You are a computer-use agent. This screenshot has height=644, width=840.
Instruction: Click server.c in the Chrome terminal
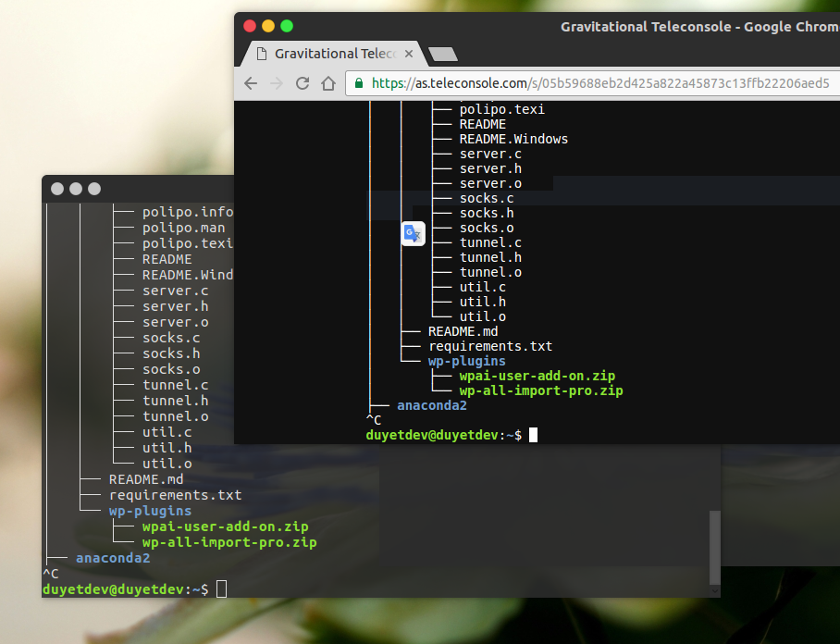click(490, 154)
